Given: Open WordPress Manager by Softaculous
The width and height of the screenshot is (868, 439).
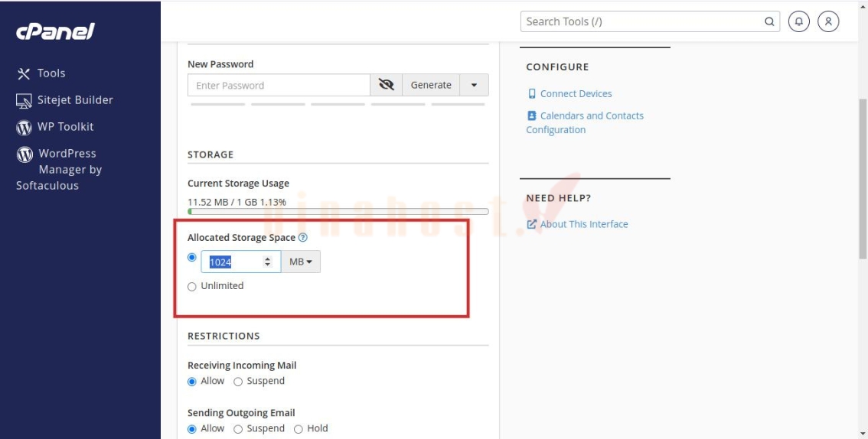Looking at the screenshot, I should tap(59, 169).
